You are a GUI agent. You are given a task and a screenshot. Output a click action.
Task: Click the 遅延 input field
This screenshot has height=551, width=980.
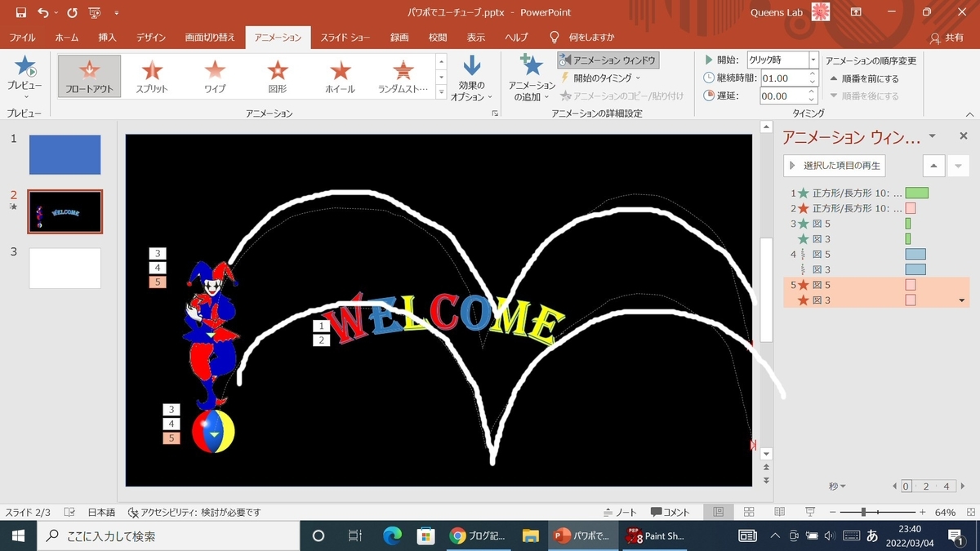click(x=782, y=96)
